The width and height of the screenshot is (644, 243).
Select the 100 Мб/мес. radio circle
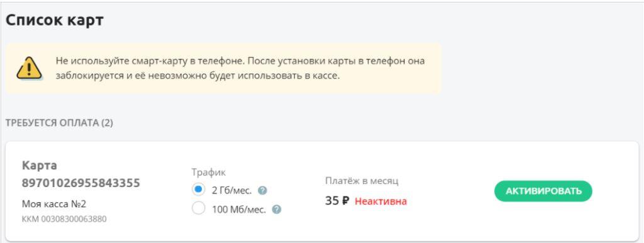tap(198, 208)
